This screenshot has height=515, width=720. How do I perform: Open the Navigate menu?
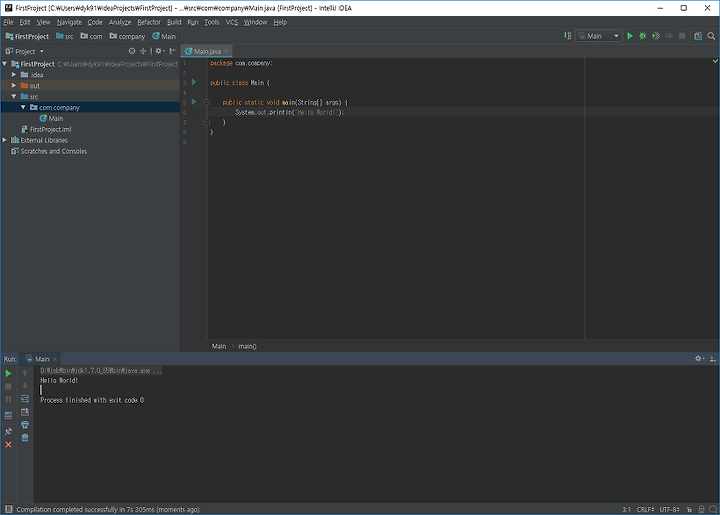pyautogui.click(x=69, y=22)
